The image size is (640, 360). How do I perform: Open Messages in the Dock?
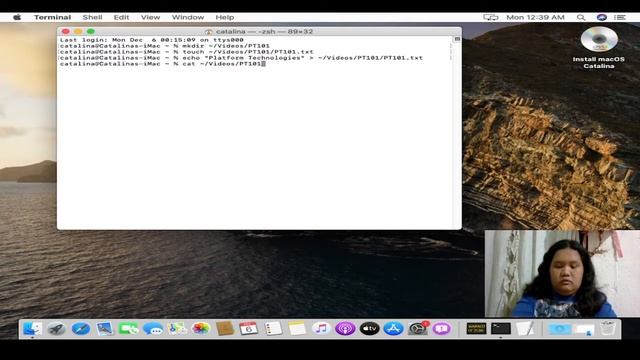pyautogui.click(x=153, y=329)
